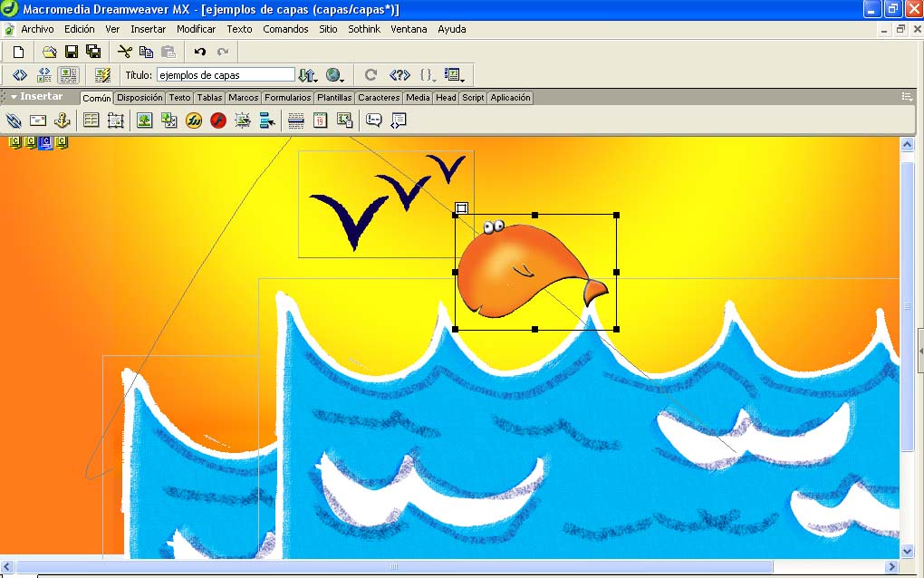Switch to the Disposición tab
The width and height of the screenshot is (924, 578).
(140, 98)
